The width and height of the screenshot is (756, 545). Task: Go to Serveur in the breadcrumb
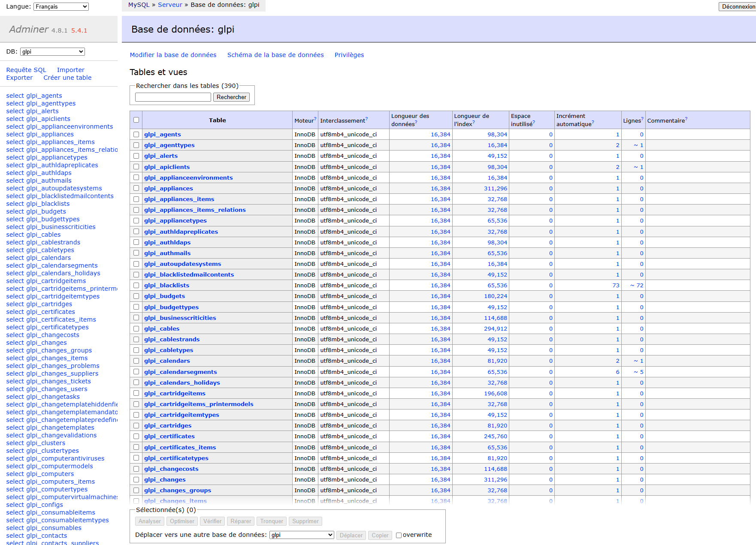(170, 5)
